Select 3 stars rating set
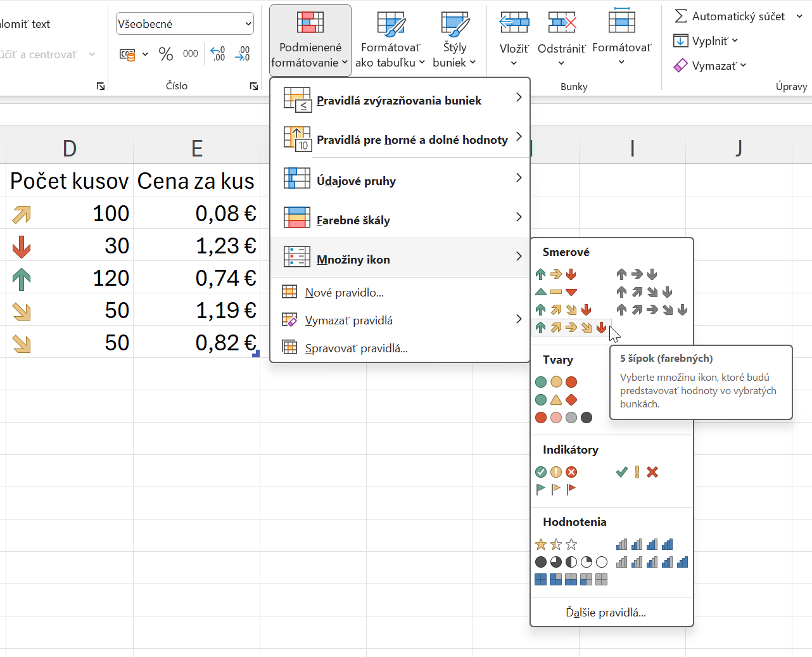Viewport: 812px width, 657px height. pos(555,544)
